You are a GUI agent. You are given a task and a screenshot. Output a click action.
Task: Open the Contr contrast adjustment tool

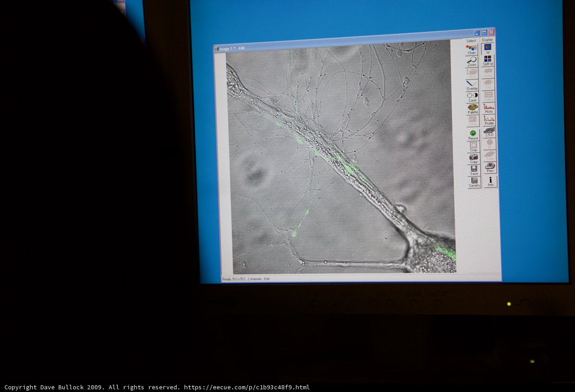pos(473,97)
